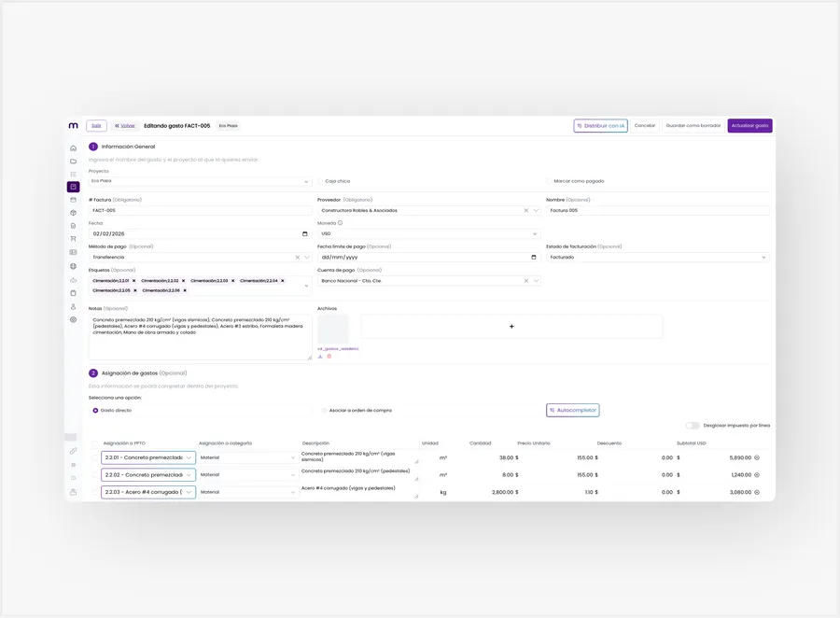The width and height of the screenshot is (840, 618).
Task: Clear the Cuenta de pago selection
Action: pos(526,281)
